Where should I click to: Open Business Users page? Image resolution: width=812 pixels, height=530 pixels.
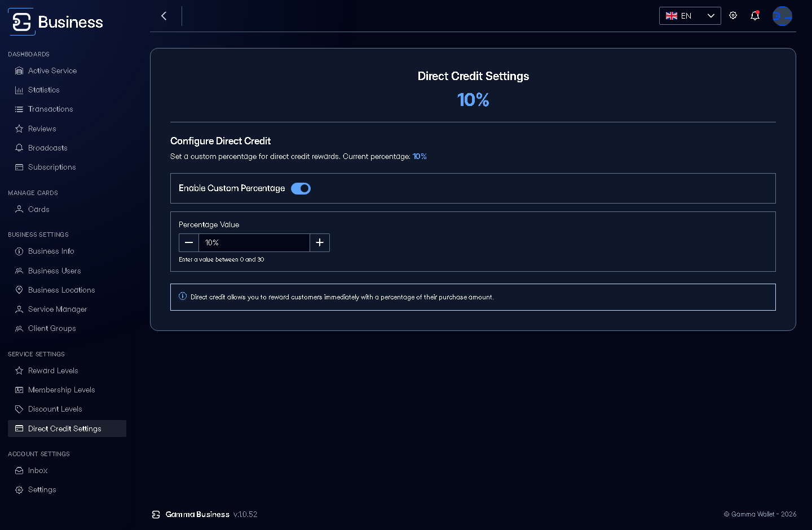[x=67, y=271]
